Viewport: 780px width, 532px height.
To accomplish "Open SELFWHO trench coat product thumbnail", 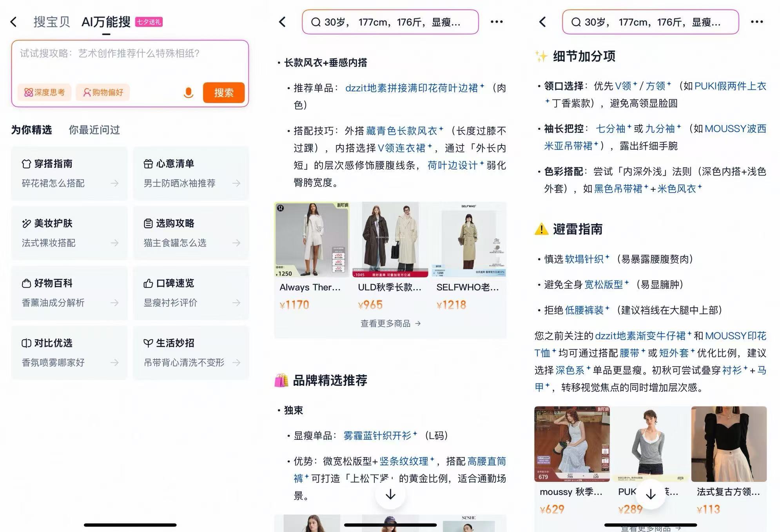I will (468, 240).
